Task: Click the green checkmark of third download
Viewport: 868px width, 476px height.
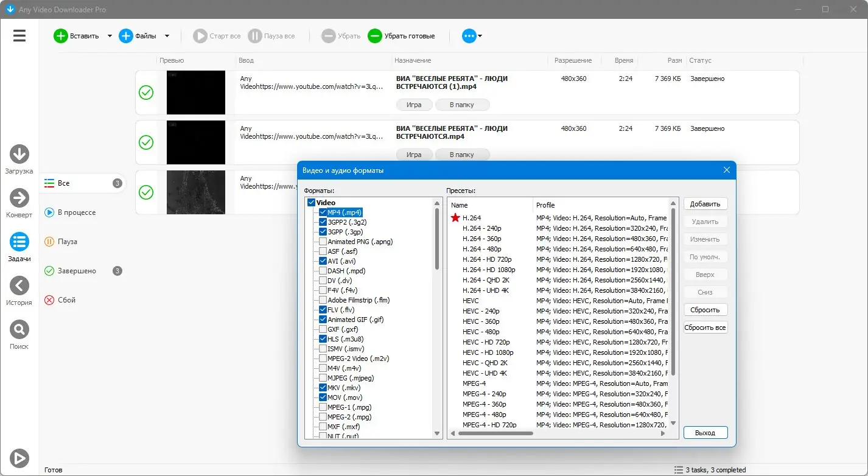Action: click(146, 192)
